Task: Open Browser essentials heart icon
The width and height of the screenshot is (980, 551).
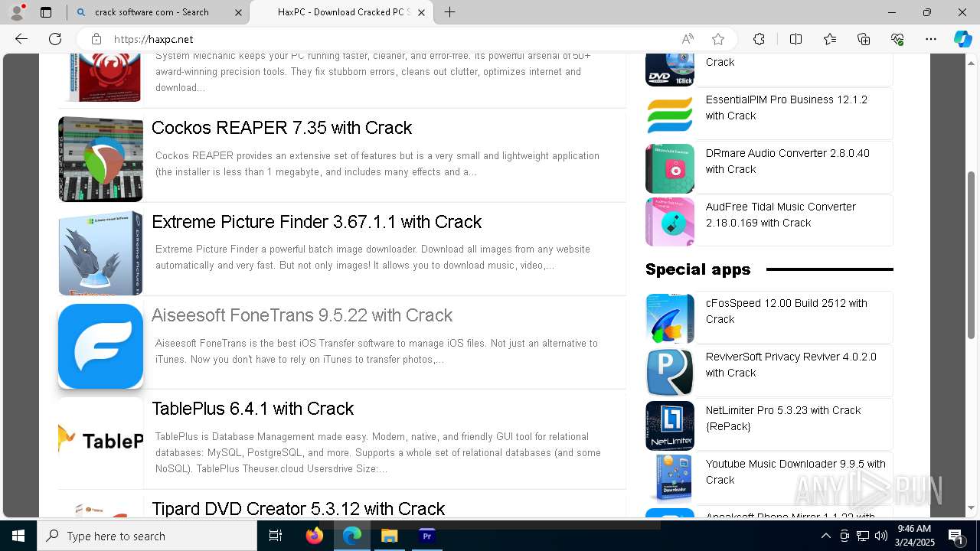Action: [x=897, y=39]
